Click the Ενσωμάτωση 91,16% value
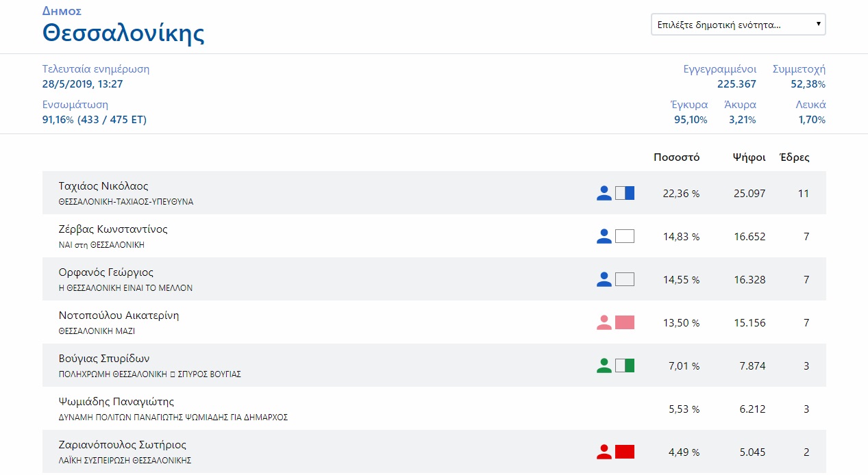 (95, 120)
